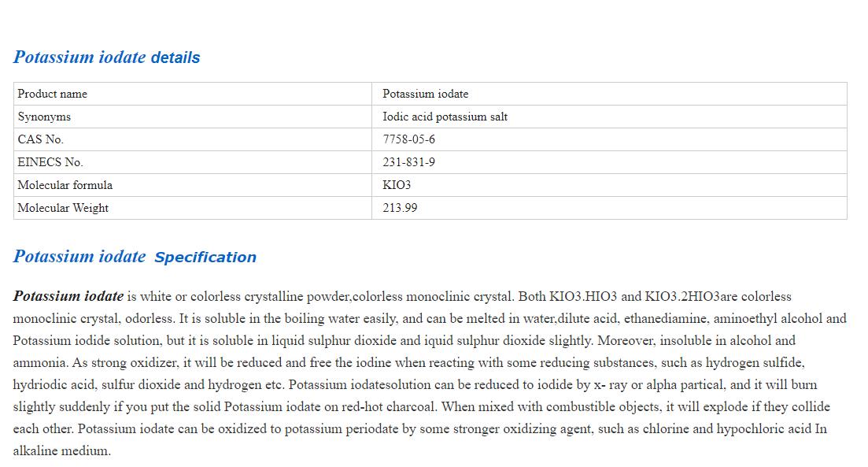Viewport: 868px width, 467px height.
Task: Click 'alkaline medium' at the paragraph end
Action: pos(61,451)
